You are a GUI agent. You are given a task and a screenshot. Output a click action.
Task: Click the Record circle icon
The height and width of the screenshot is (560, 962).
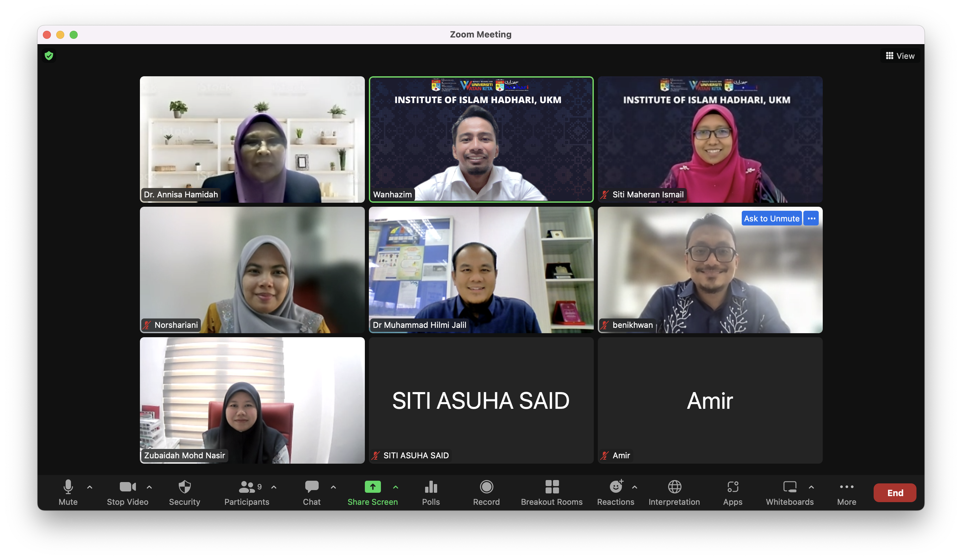tap(486, 487)
